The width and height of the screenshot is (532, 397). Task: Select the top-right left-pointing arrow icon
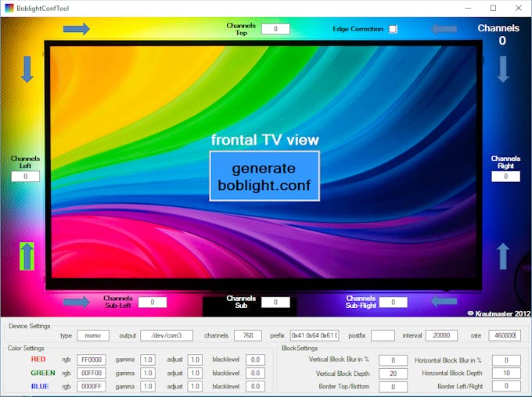(444, 29)
